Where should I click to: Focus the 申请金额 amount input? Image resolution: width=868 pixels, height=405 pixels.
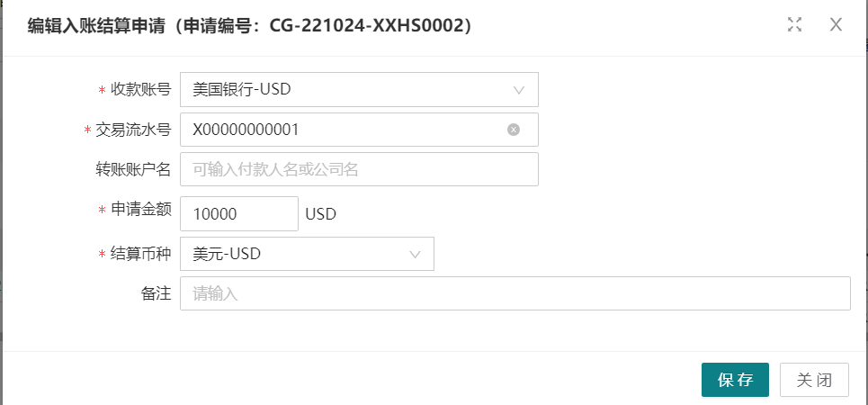(238, 214)
